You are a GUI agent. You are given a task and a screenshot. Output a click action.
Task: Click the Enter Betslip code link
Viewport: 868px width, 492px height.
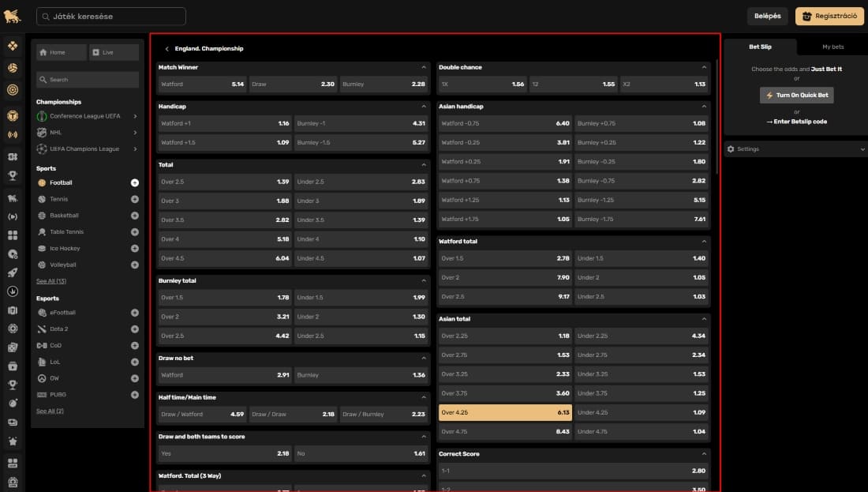797,122
